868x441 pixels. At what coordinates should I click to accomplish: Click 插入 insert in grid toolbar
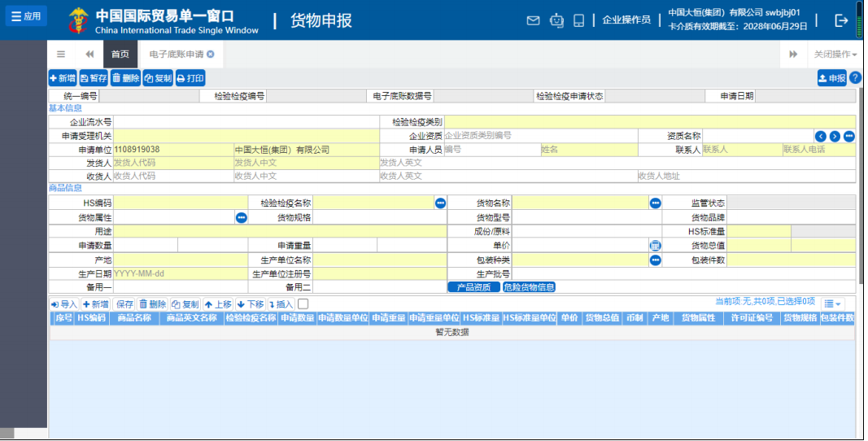281,304
